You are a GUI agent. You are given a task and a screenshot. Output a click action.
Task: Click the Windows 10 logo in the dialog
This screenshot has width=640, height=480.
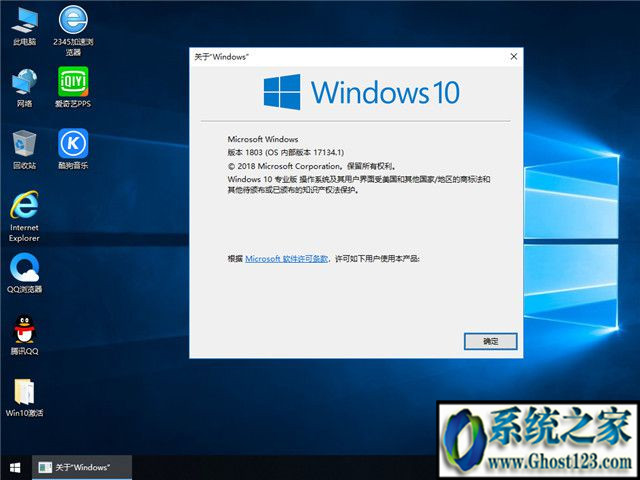point(362,92)
